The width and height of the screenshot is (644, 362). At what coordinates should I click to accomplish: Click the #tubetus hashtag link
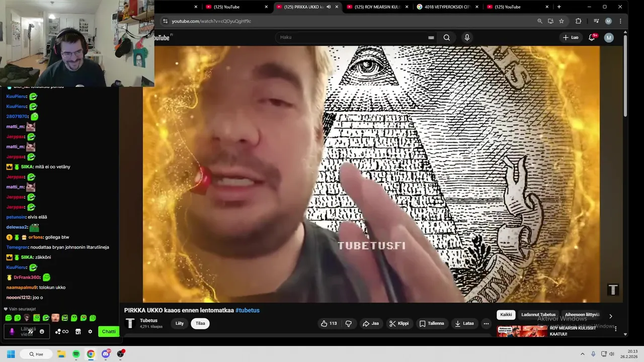click(x=248, y=310)
